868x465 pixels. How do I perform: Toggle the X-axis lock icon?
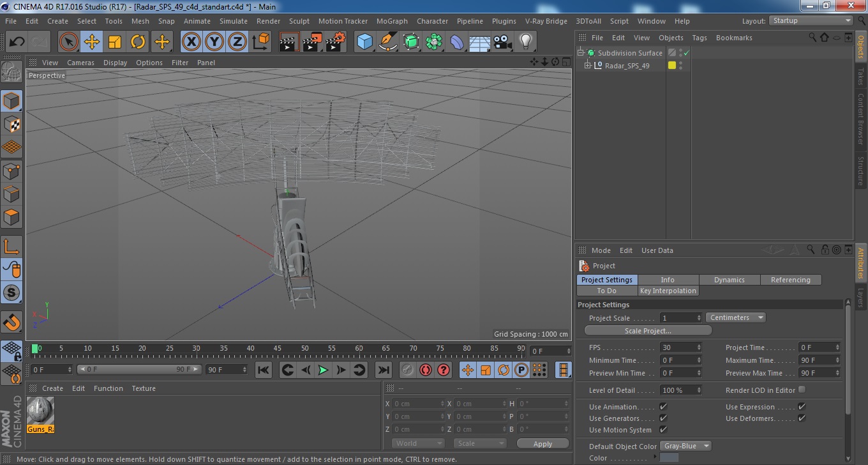190,42
